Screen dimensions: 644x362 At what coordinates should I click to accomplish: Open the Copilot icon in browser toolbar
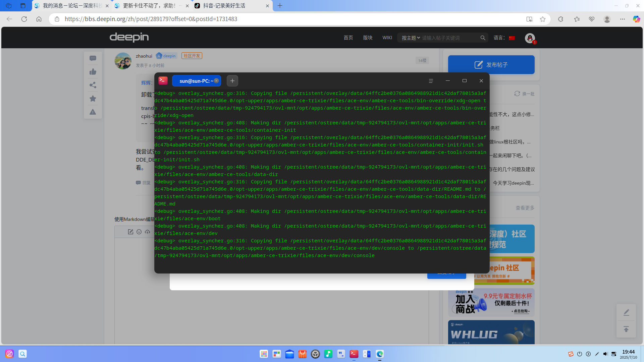(636, 19)
